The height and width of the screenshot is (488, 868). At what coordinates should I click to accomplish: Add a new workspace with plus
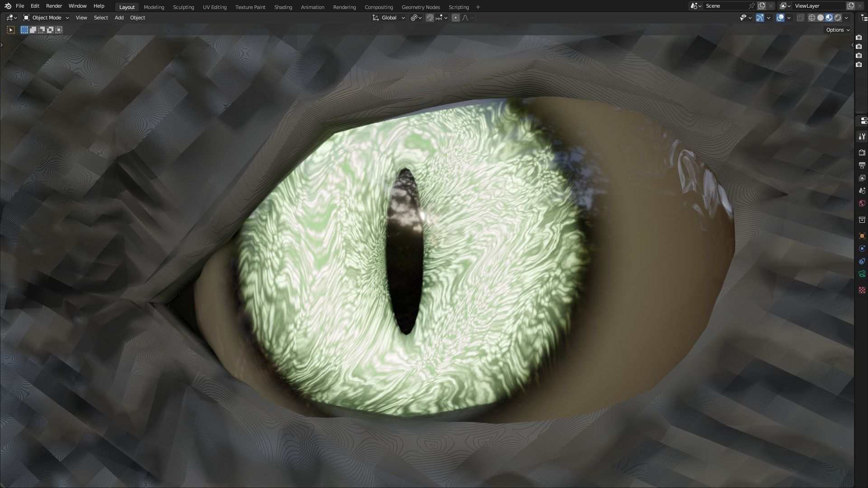pyautogui.click(x=478, y=7)
